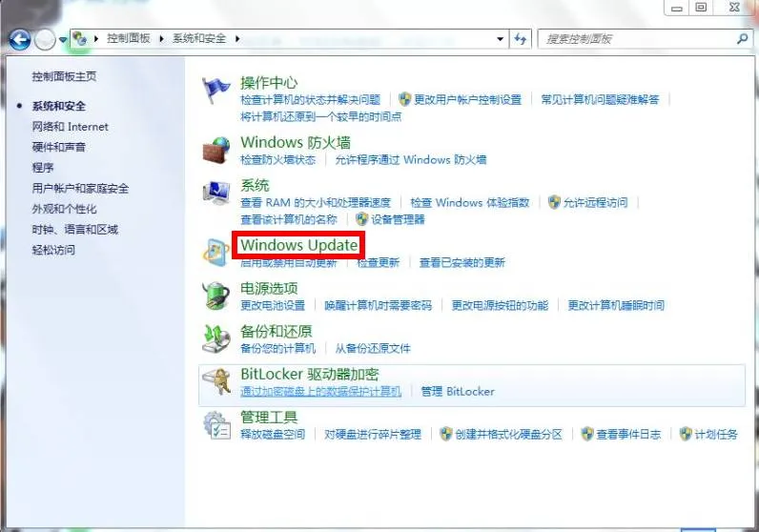Click 更改电池设置 link
Viewport: 759px width, 532px height.
pos(273,305)
